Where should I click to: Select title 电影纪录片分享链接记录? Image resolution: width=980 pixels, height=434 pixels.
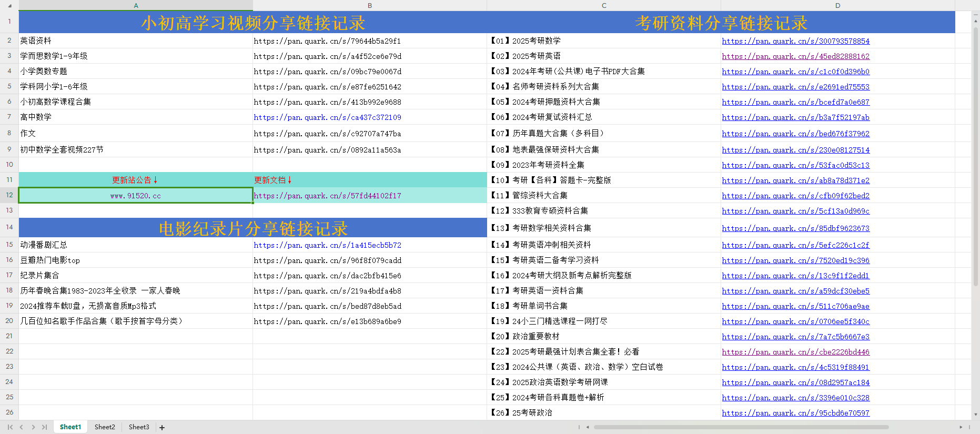(x=253, y=228)
